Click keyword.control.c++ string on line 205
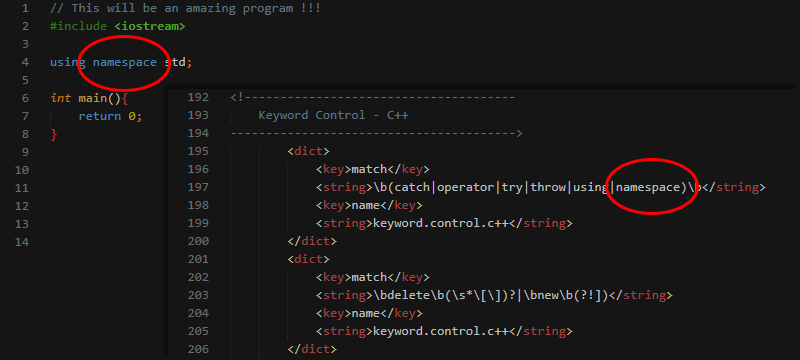 (x=444, y=331)
